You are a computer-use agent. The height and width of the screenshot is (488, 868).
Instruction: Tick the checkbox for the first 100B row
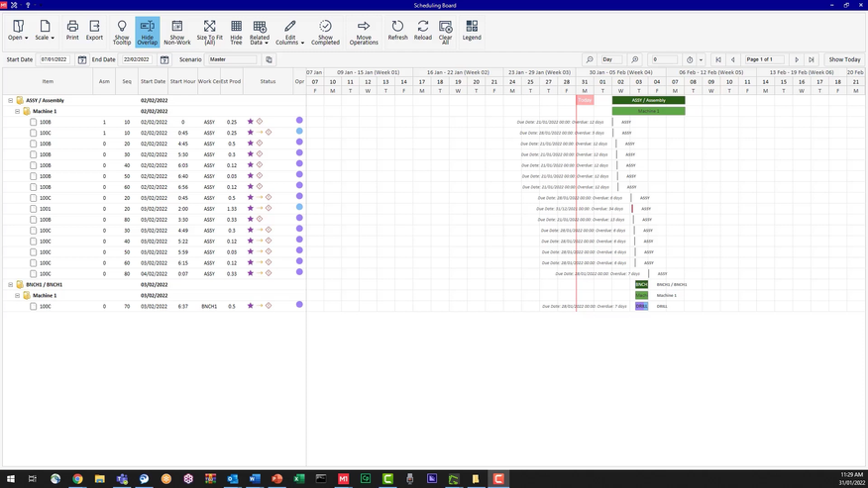tap(33, 122)
